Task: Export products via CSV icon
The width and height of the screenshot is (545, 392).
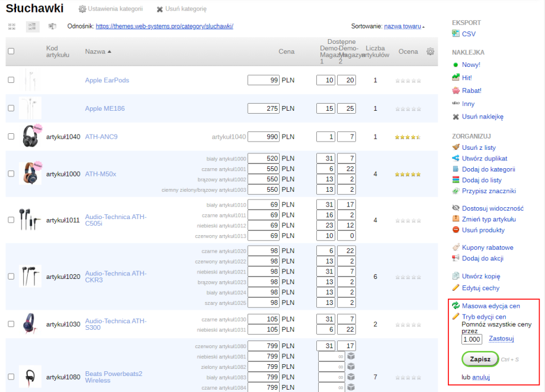Action: click(x=456, y=34)
